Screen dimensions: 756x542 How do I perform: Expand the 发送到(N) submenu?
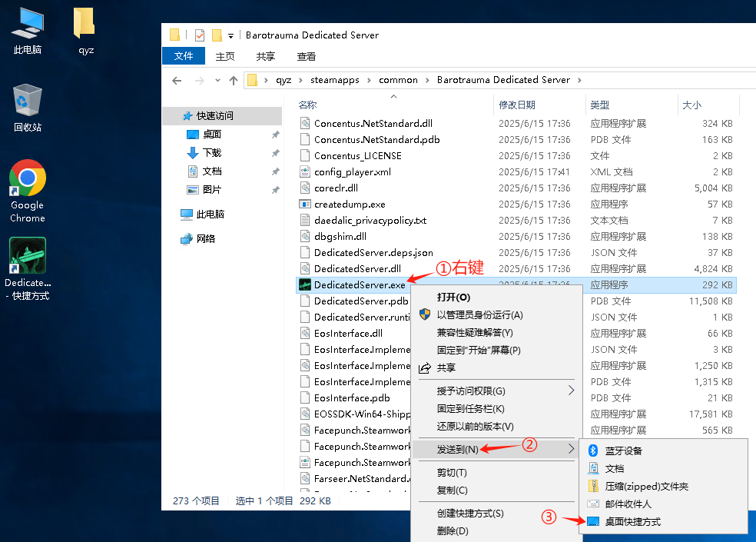click(496, 449)
